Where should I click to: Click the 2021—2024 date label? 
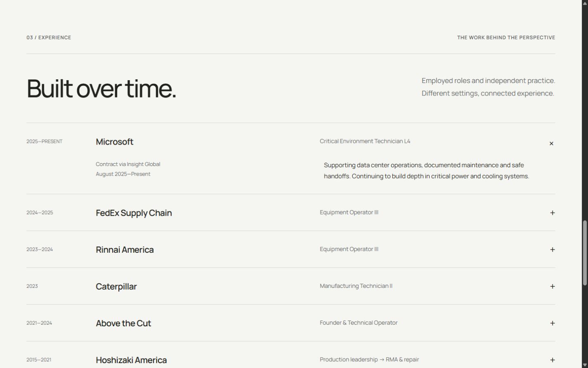39,323
